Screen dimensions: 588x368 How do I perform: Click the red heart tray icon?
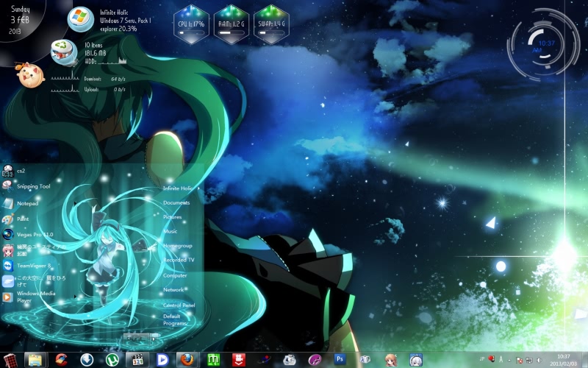(491, 359)
